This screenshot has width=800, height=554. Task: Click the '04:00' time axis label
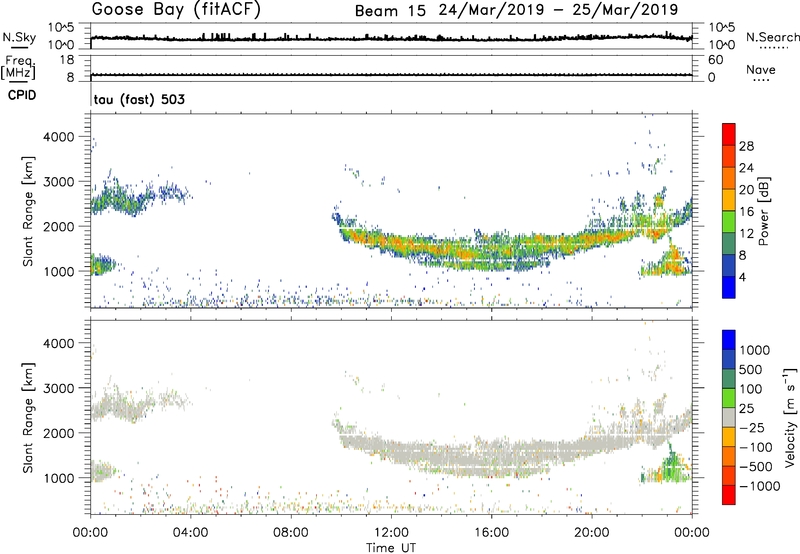click(191, 533)
